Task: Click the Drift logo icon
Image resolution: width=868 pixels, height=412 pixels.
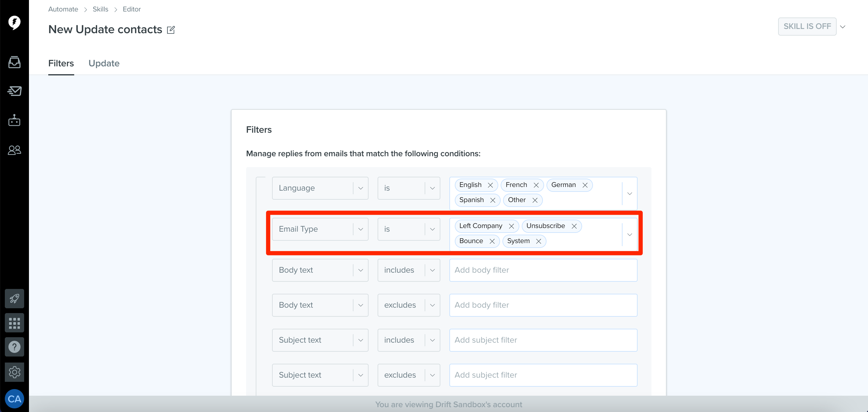Action: 14,22
